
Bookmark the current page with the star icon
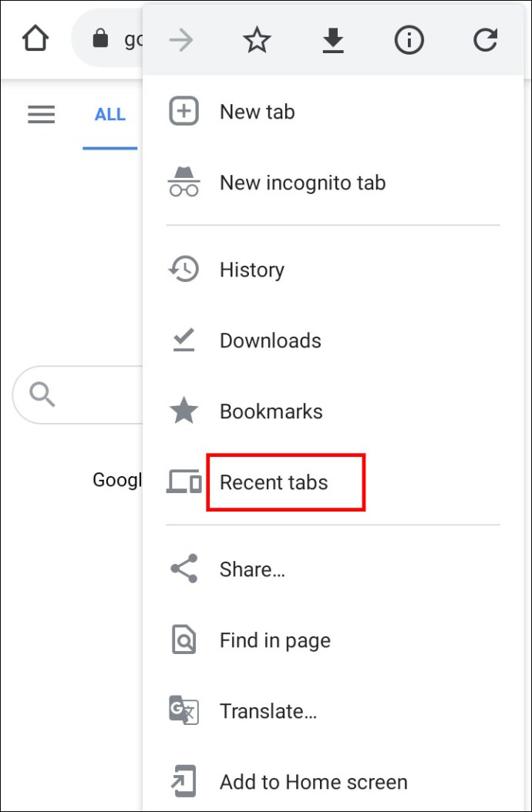[x=257, y=39]
